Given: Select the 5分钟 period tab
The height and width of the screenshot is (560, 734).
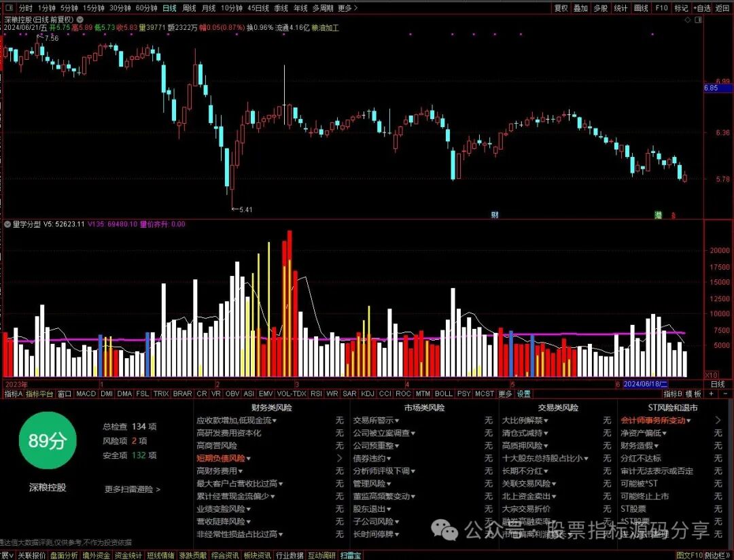Looking at the screenshot, I should 69,8.
